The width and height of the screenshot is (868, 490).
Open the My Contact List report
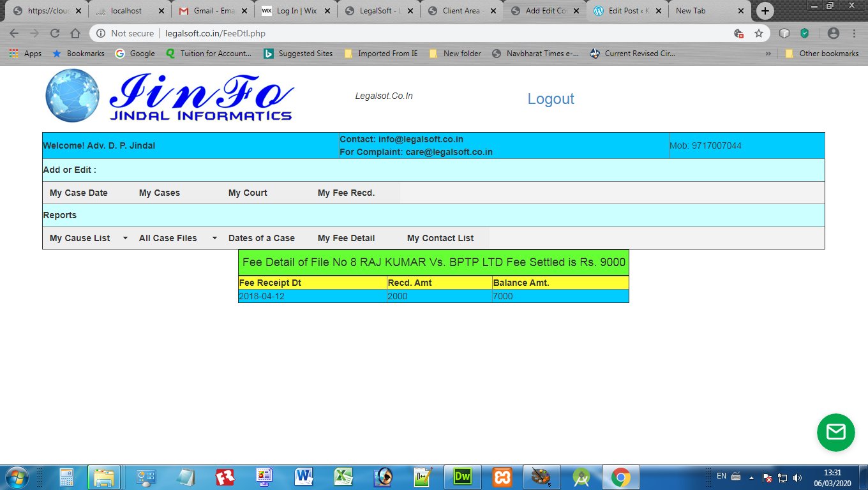(x=440, y=238)
